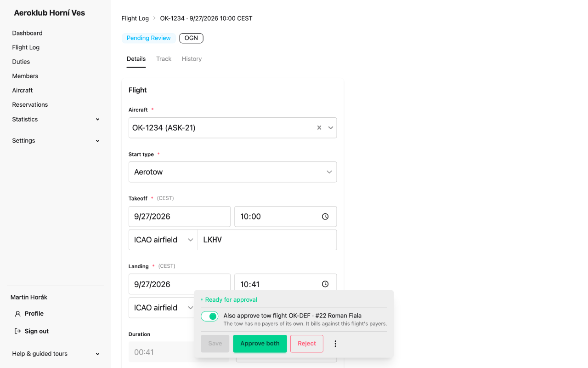Switch to the History tab
The height and width of the screenshot is (368, 588).
192,59
